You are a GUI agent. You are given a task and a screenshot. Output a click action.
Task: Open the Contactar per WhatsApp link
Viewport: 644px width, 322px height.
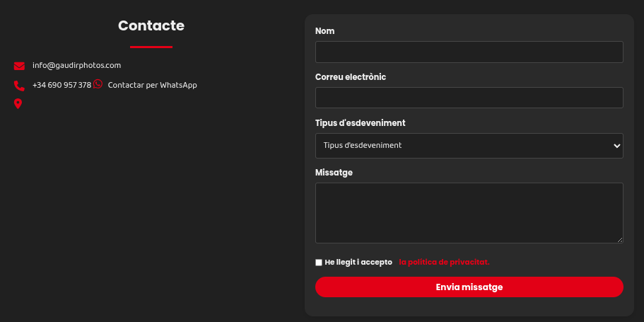tap(152, 85)
